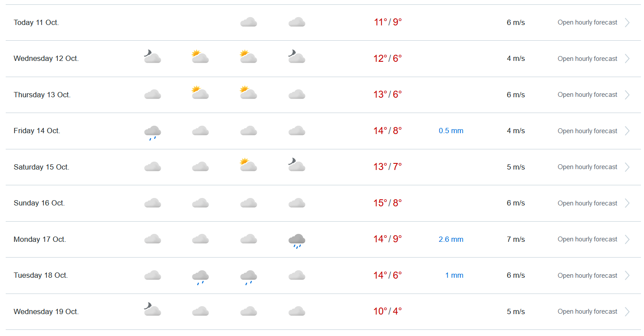Open hourly forecast for Wednesday 12 Oct.
The image size is (644, 336).
(587, 59)
